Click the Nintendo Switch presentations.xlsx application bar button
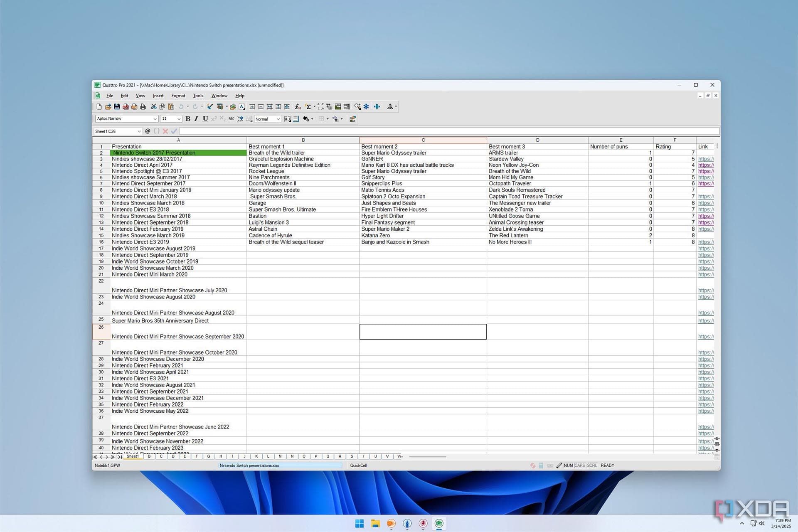This screenshot has width=798, height=532. tap(280, 465)
